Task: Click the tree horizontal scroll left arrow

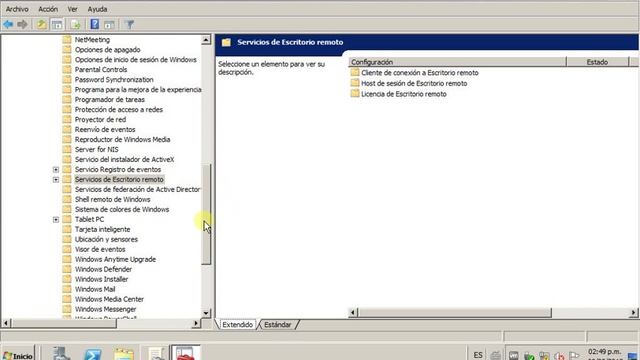Action: [x=6, y=323]
